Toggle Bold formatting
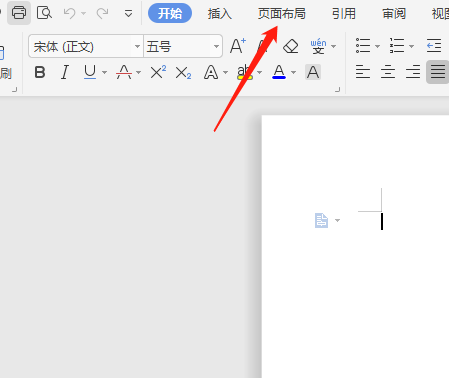Viewport: 449px width, 378px height. pos(40,72)
